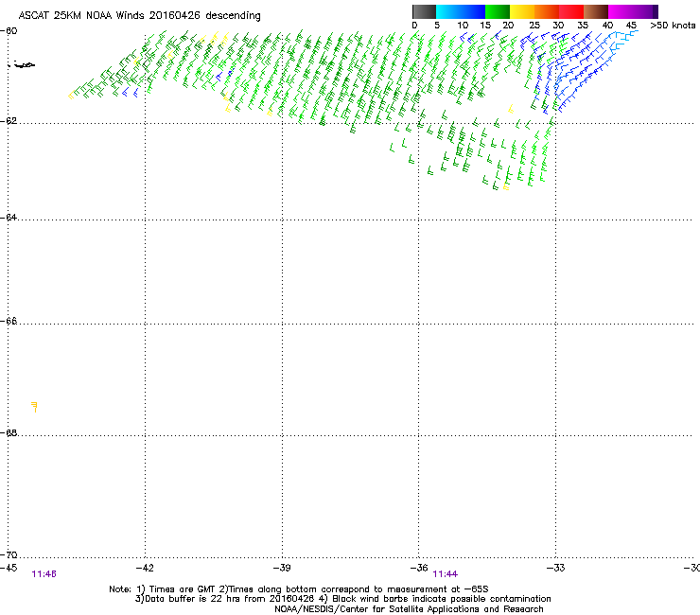Click the longitude label "-42"
This screenshot has height=615, width=700.
pyautogui.click(x=145, y=568)
